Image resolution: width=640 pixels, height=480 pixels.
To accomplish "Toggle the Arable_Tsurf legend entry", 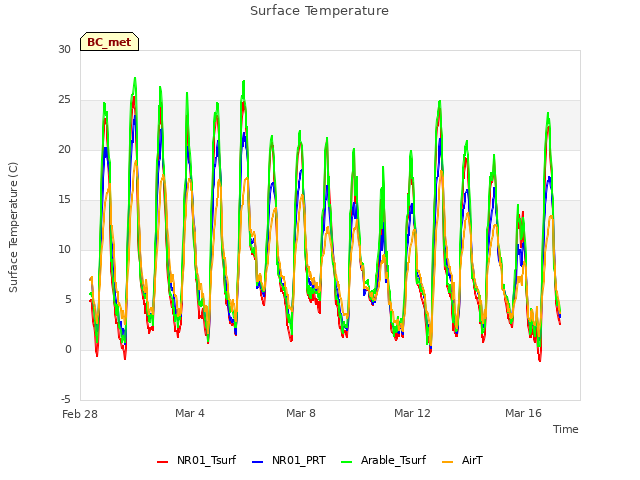I will pos(384,460).
